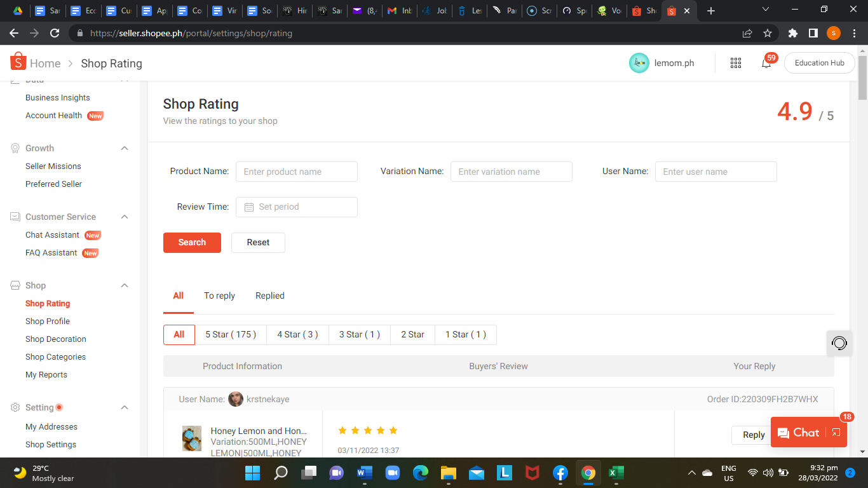Click the Honey Lemon product thumbnail
868x488 pixels.
192,438
